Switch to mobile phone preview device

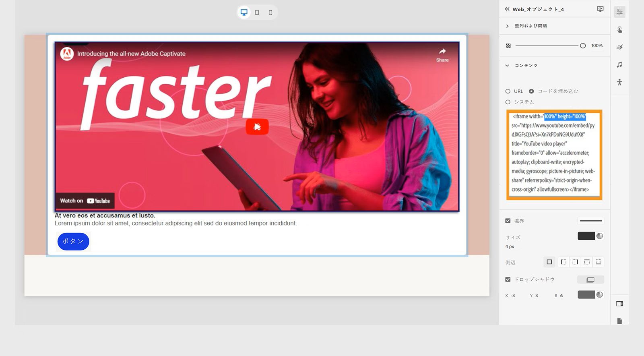270,12
